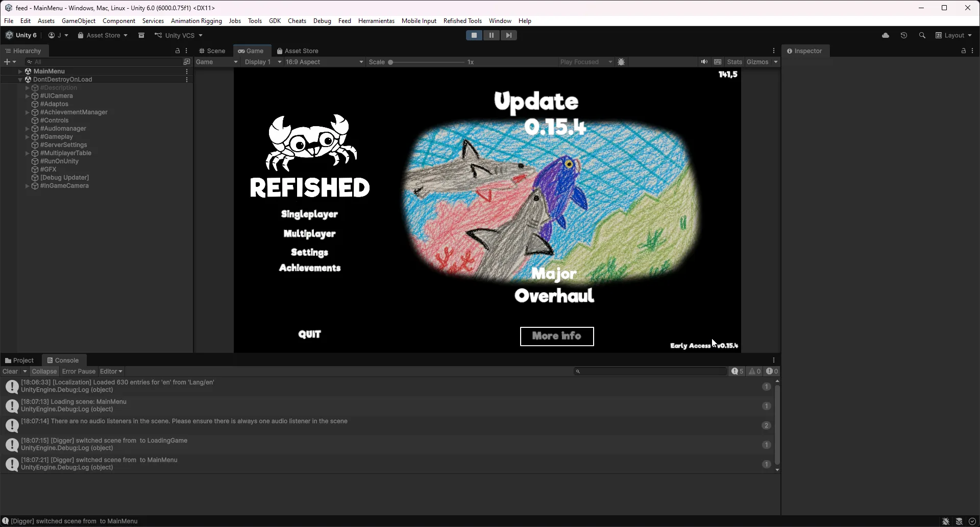The image size is (980, 527).
Task: Expand the #AchievementManager object
Action: coord(27,112)
